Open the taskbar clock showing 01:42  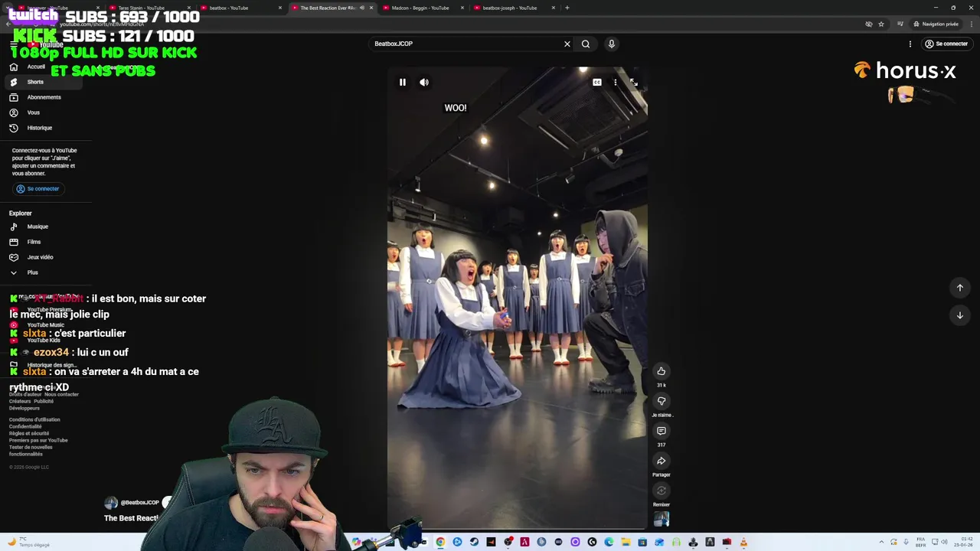962,542
